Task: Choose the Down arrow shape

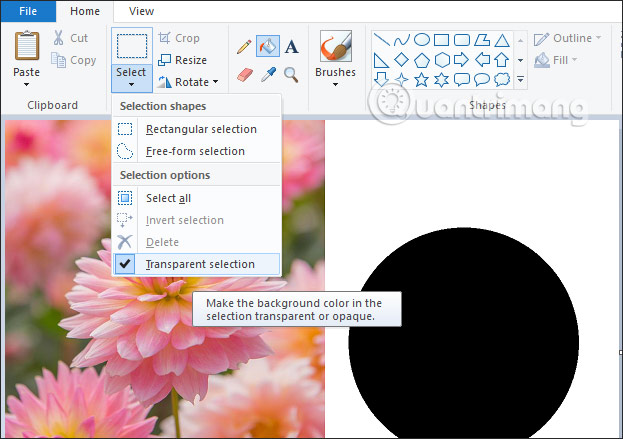Action: 381,79
